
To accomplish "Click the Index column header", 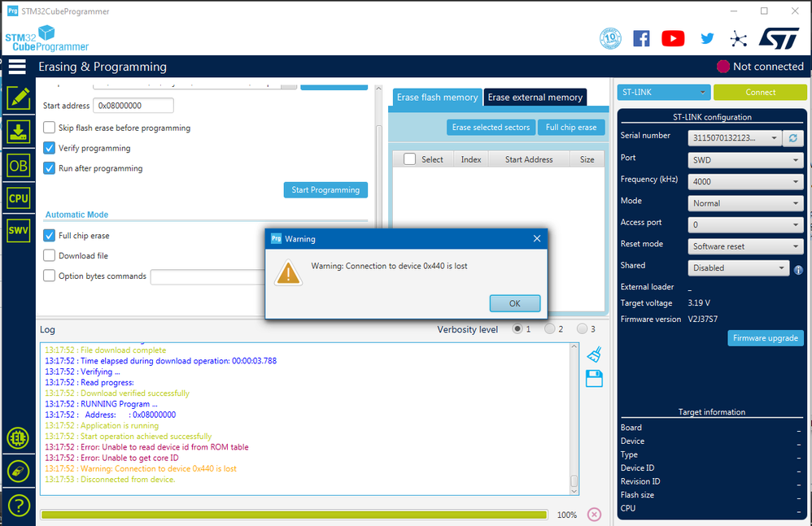I will click(x=471, y=159).
